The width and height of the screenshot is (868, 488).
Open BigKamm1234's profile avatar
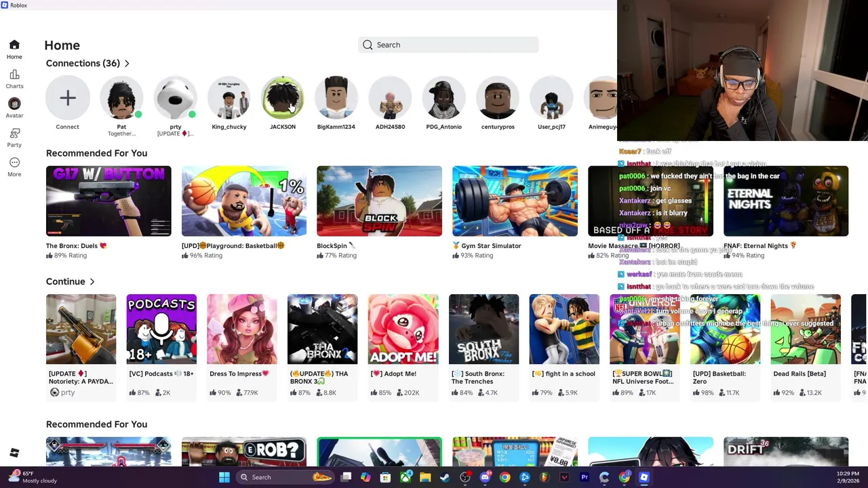point(336,98)
